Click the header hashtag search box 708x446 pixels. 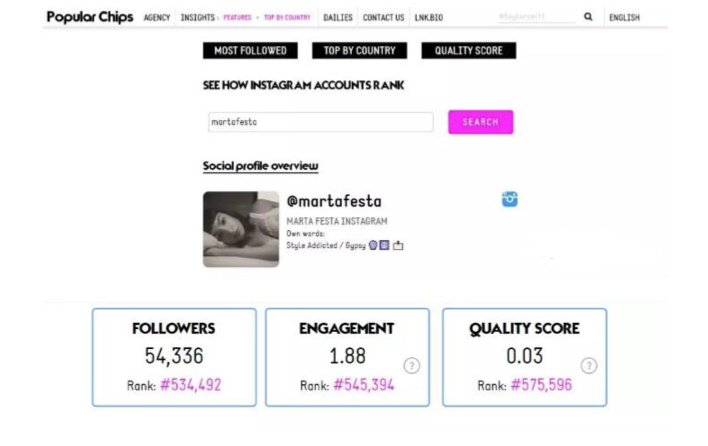535,18
